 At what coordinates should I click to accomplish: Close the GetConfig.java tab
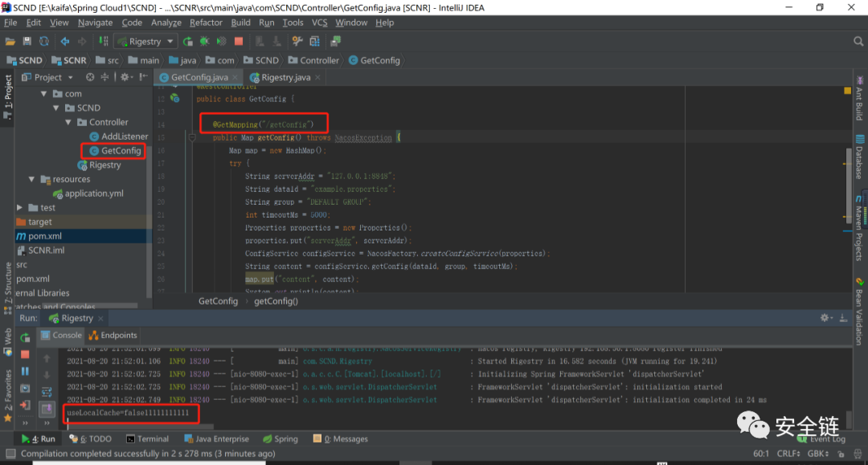coord(235,77)
